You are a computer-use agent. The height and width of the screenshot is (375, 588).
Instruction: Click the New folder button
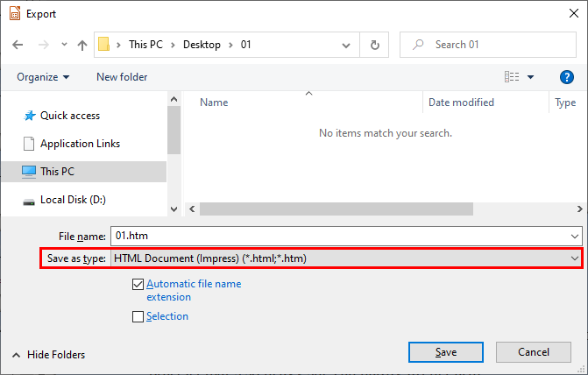122,77
